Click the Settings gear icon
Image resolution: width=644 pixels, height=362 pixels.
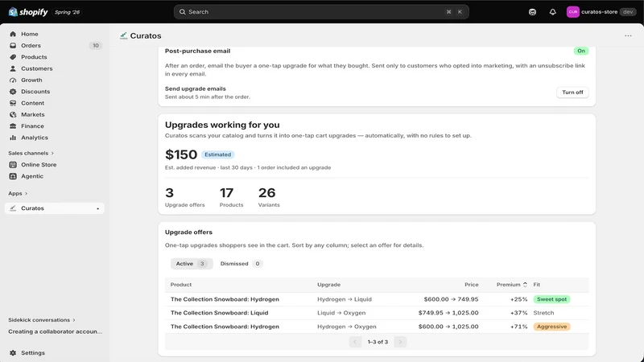point(13,352)
